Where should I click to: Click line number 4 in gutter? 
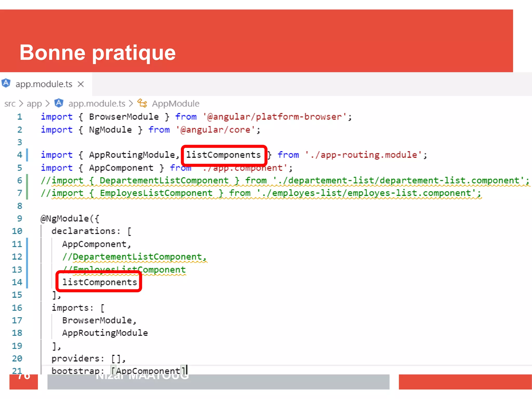click(x=20, y=155)
